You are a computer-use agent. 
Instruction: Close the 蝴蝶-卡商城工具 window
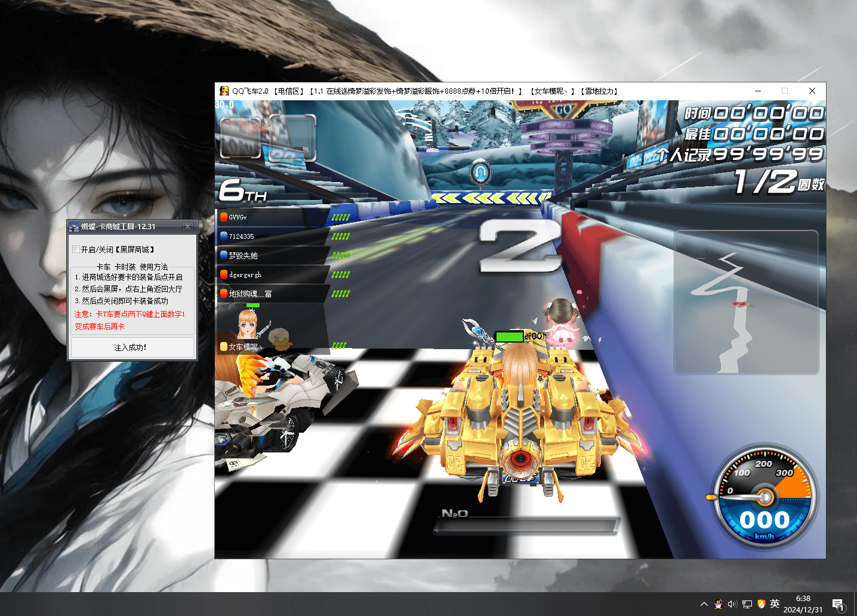187,226
